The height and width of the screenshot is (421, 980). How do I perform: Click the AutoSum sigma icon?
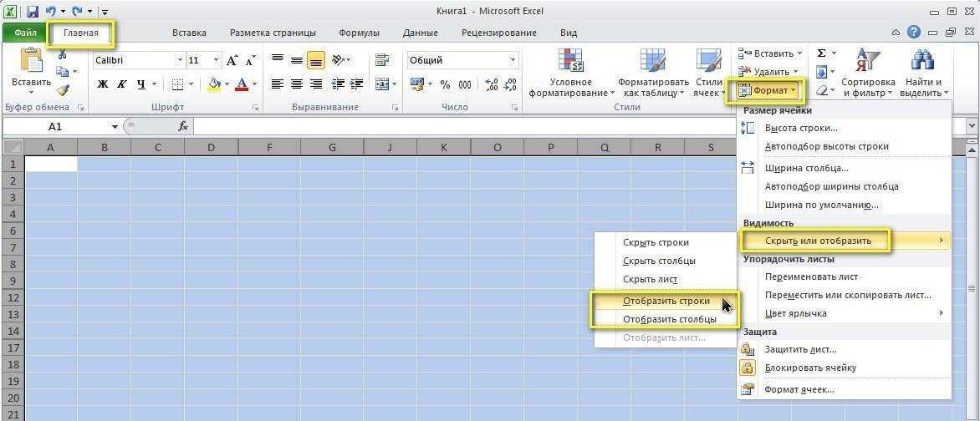822,53
